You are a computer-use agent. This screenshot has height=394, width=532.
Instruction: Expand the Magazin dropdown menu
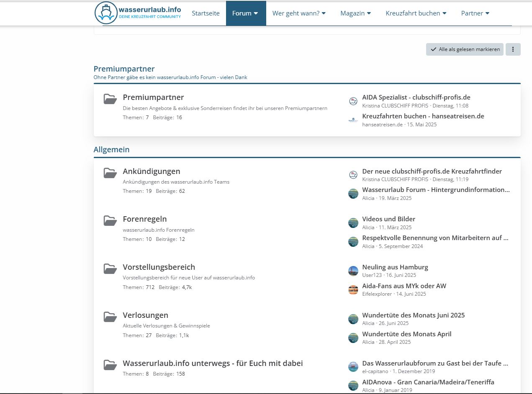356,13
